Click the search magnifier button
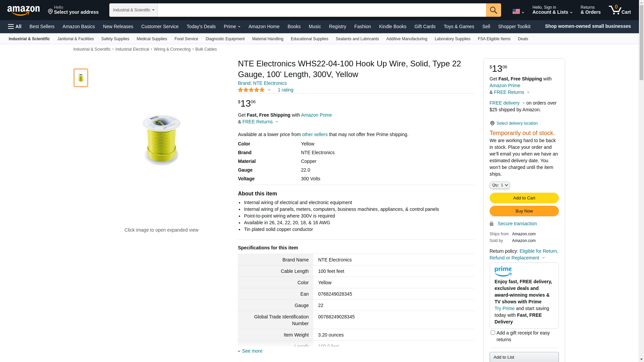 493,10
